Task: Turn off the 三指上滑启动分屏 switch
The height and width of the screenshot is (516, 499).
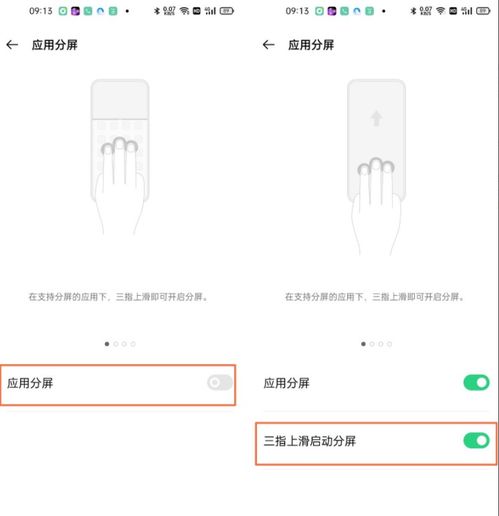Action: tap(476, 441)
